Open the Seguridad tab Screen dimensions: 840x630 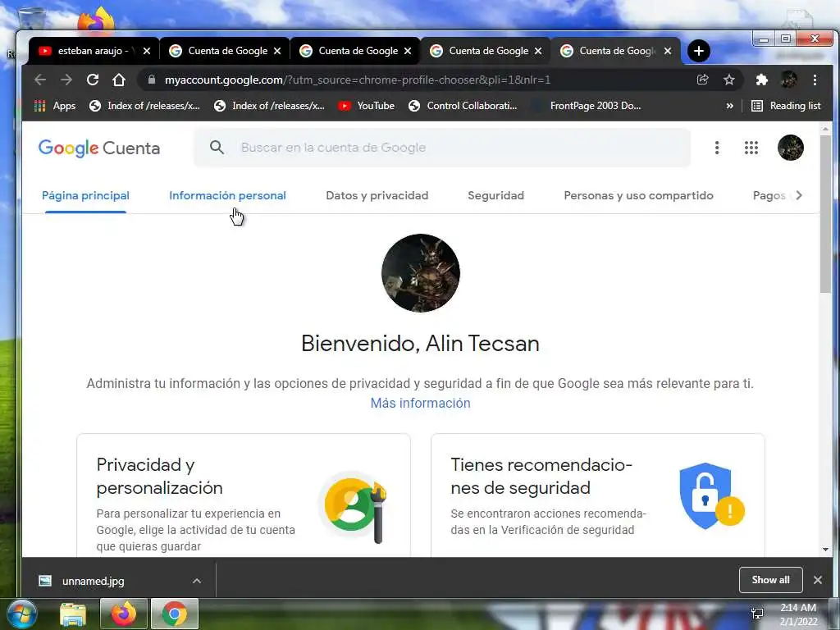tap(496, 195)
